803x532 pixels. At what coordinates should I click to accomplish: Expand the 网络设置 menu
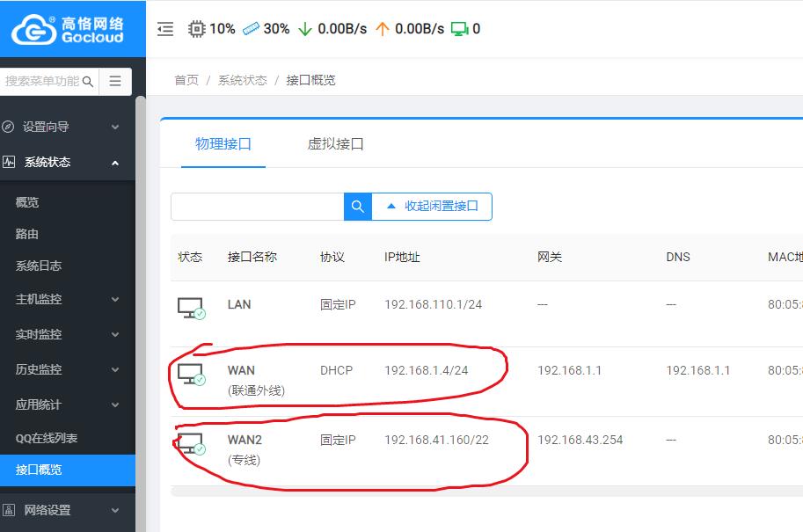60,510
